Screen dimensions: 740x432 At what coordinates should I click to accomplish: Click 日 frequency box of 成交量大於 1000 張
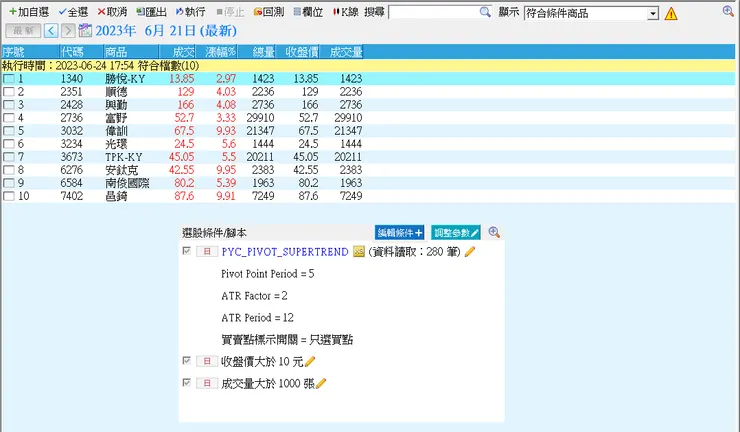pyautogui.click(x=207, y=383)
